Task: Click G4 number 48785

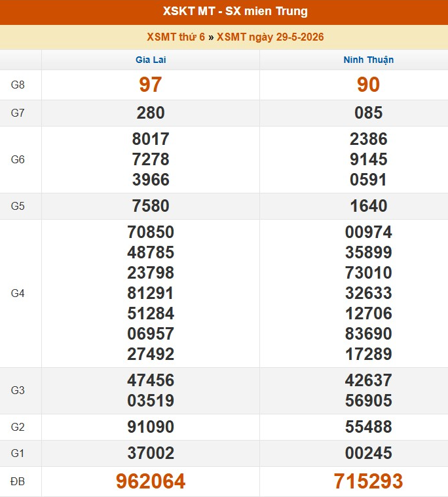Action: click(x=151, y=252)
